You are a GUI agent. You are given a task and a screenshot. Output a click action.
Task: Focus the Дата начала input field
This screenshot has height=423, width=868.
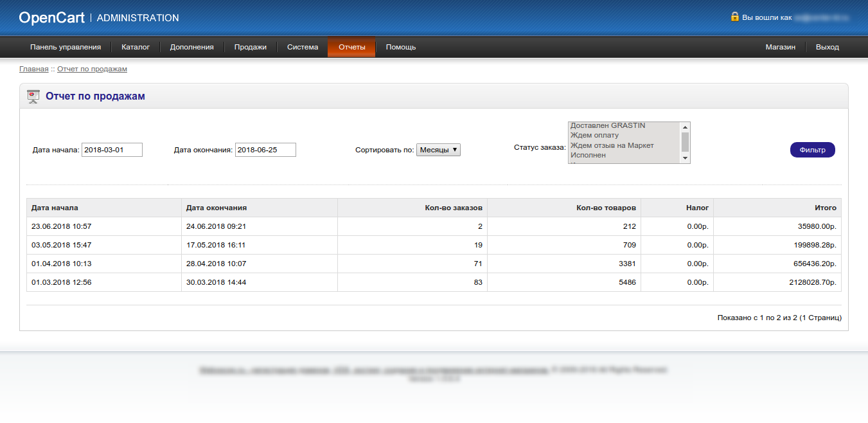112,150
